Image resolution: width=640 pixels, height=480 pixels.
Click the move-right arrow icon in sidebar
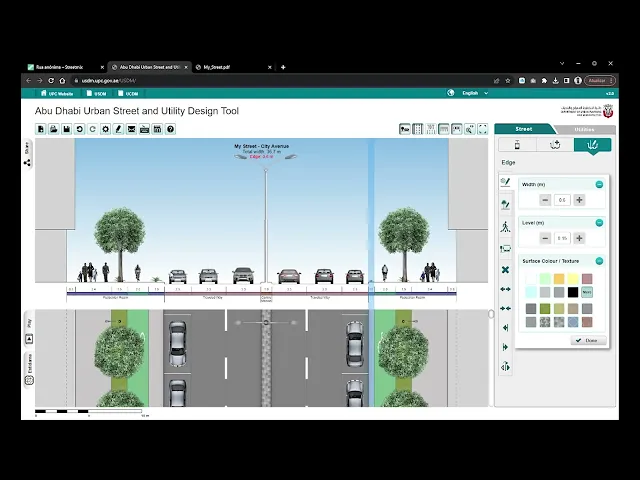pos(505,347)
